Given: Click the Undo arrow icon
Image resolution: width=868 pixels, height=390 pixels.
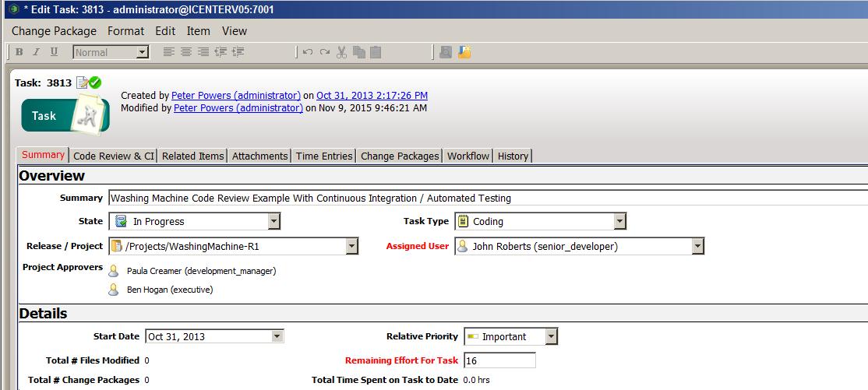Looking at the screenshot, I should click(308, 52).
